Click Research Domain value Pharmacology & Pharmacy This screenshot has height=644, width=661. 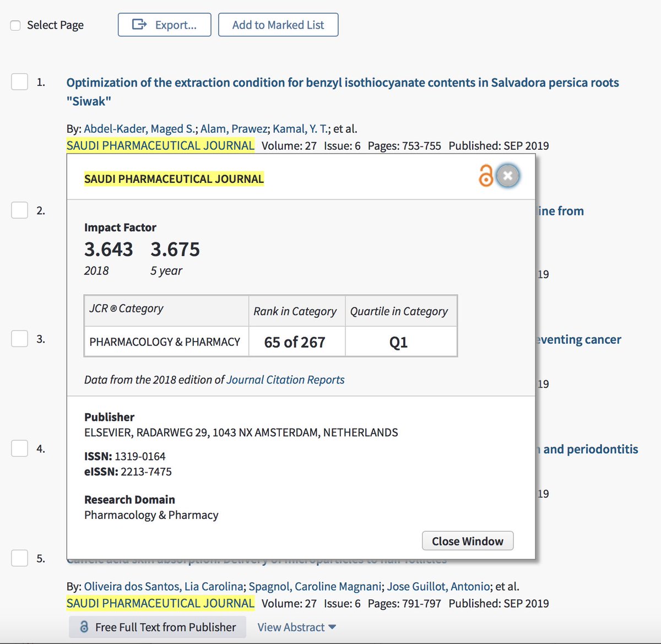pyautogui.click(x=151, y=515)
